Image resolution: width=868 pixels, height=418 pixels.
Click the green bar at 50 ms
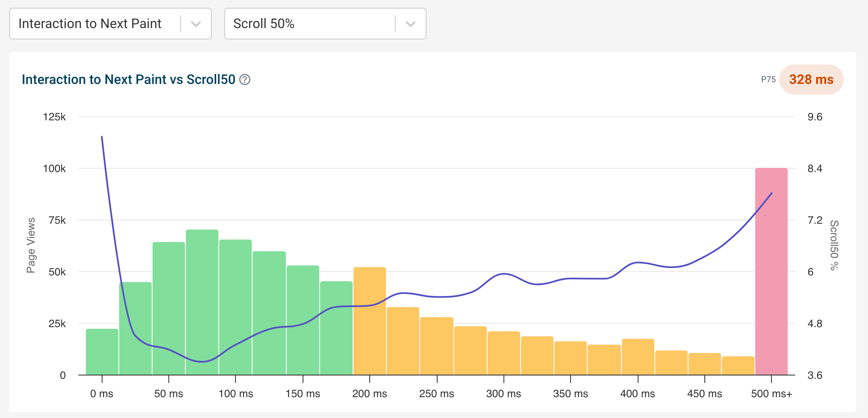[169, 308]
